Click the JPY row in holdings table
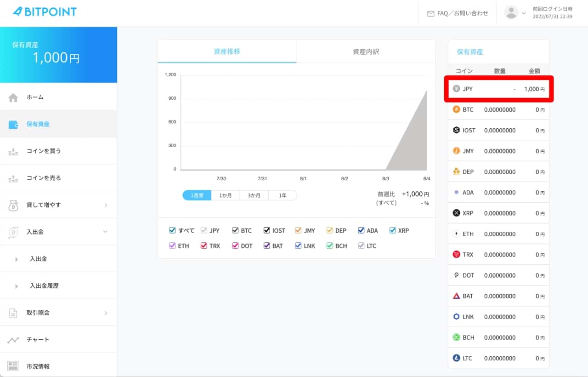The width and height of the screenshot is (588, 377). tap(498, 89)
